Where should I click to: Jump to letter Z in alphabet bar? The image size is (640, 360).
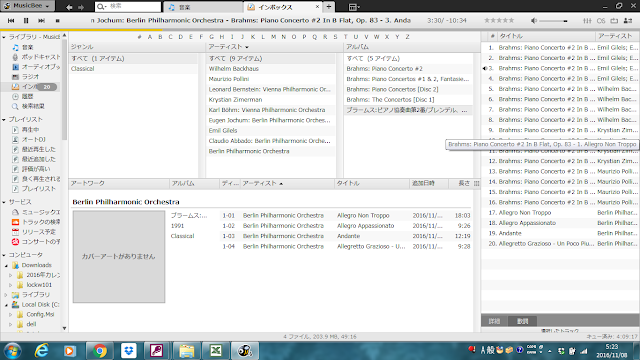407,37
